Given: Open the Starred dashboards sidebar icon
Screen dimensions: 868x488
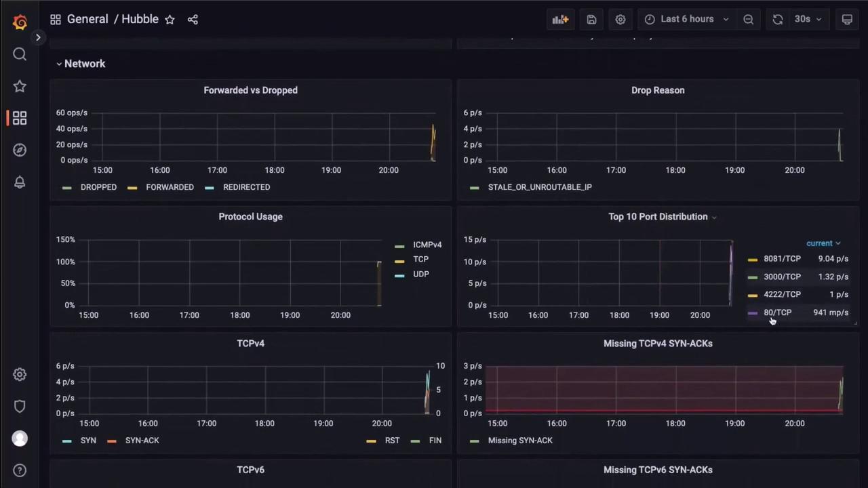Looking at the screenshot, I should pos(20,86).
